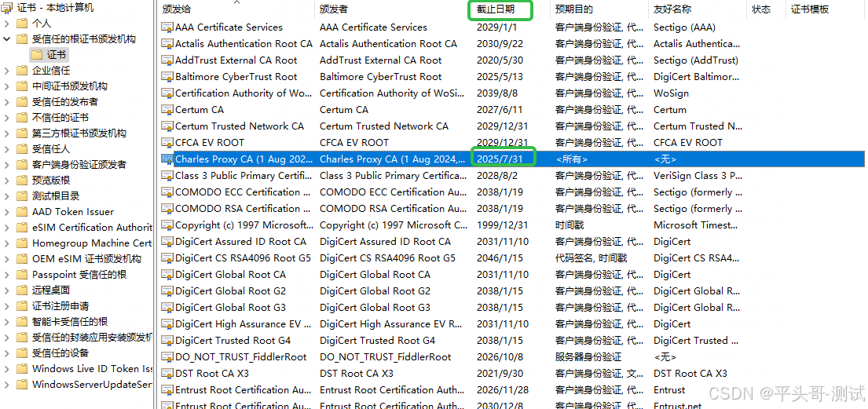This screenshot has width=868, height=409.
Task: Click the 2025/7/31 expiry date cell
Action: 500,159
